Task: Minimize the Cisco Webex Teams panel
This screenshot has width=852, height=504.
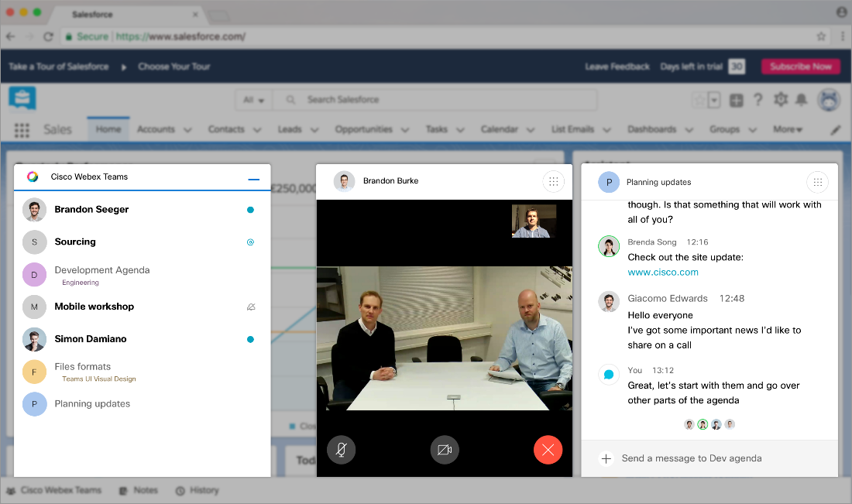Action: (x=253, y=179)
